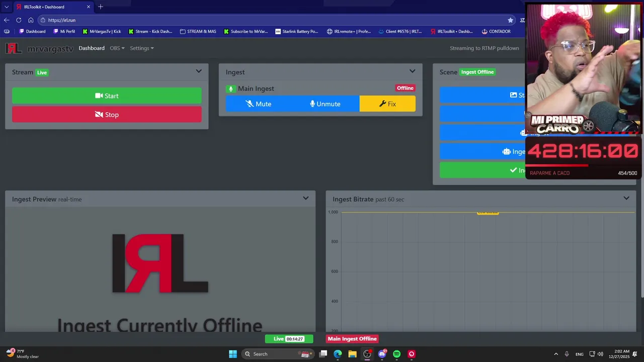The image size is (644, 362).
Task: Click the green Ingest Offline badge beside Scene
Action: [x=477, y=72]
